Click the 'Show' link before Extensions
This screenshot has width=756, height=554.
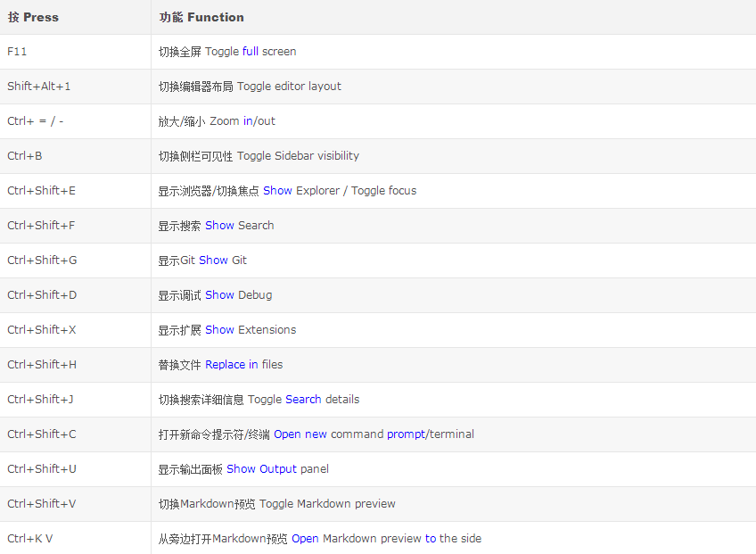click(220, 329)
